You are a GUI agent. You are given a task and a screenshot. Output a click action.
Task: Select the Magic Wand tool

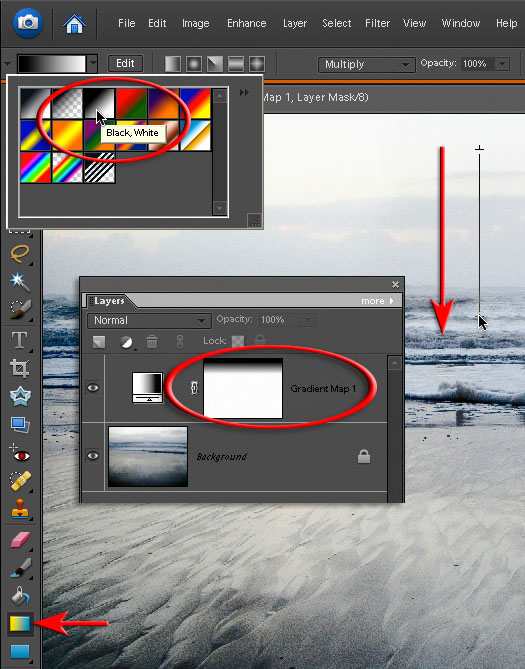tap(20, 282)
